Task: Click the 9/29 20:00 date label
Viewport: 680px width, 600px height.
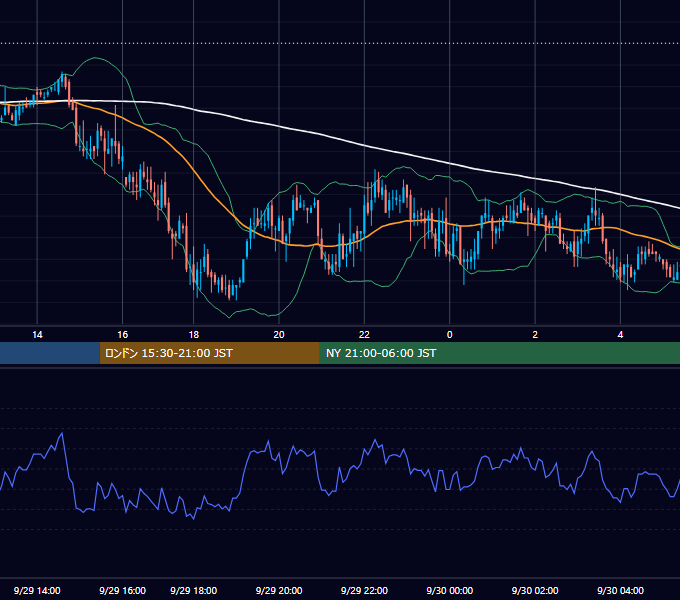Action: [279, 590]
